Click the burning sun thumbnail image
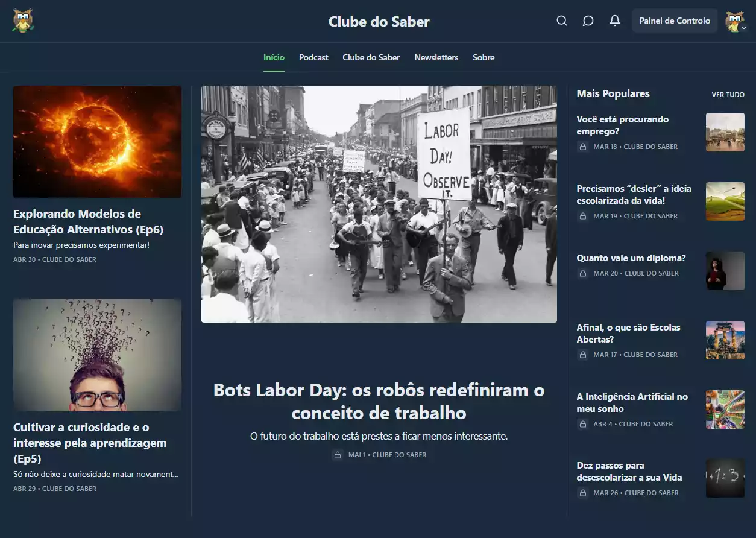Viewport: 756px width, 538px height. tap(97, 142)
